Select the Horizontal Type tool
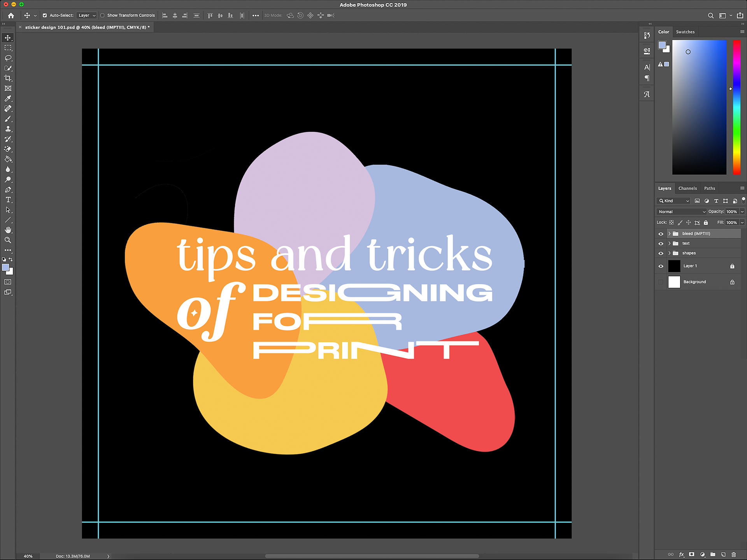747x560 pixels. click(x=8, y=200)
